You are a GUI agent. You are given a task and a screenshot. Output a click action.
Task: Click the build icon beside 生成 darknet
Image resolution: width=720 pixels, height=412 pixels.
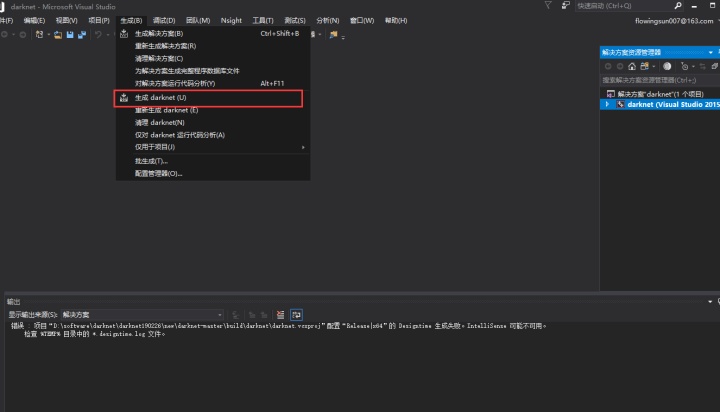[124, 98]
